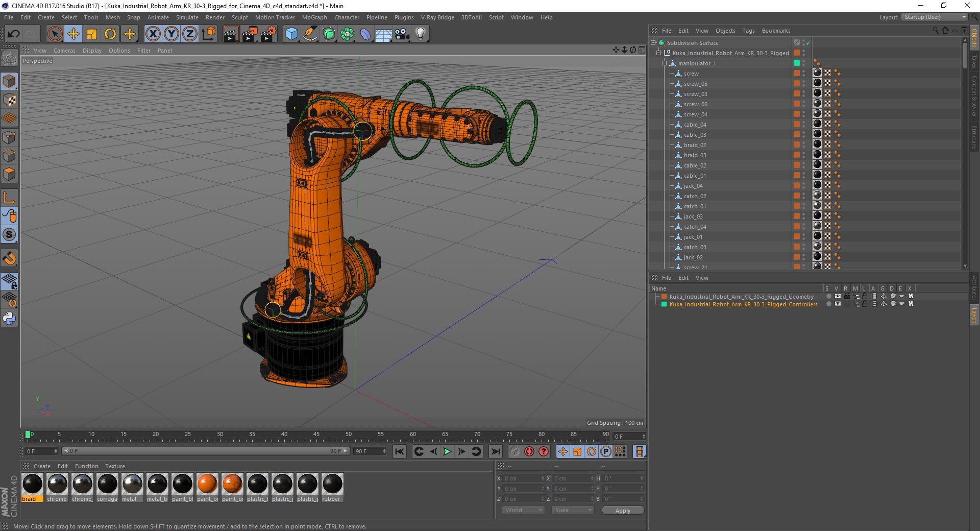
Task: Open the Objects manager Tags menu
Action: 748,31
